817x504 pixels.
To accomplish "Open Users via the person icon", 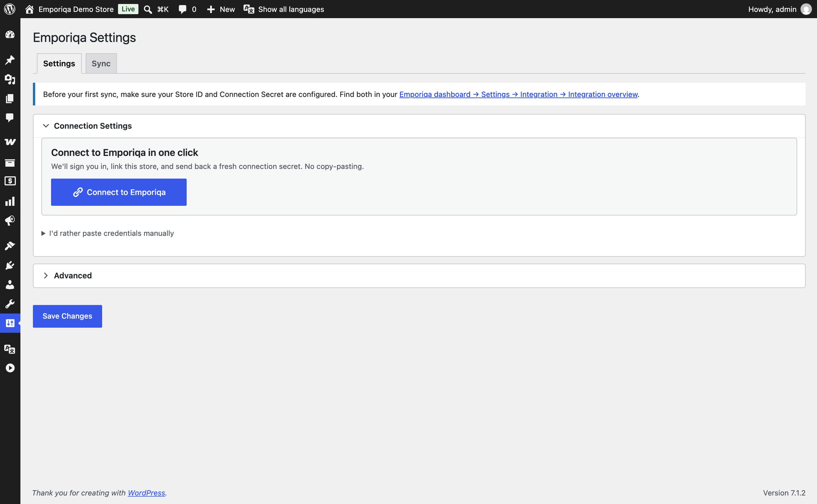I will pyautogui.click(x=10, y=285).
